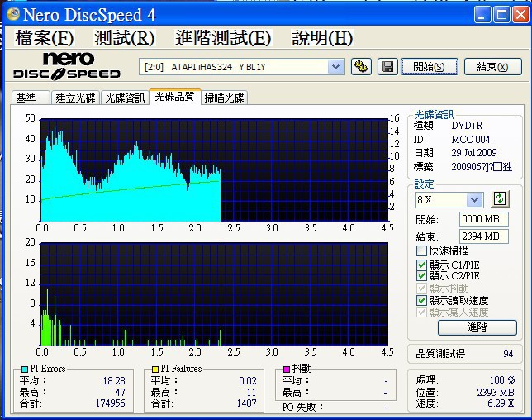Click the progress value 100 %
This screenshot has width=532, height=420.
pyautogui.click(x=501, y=380)
